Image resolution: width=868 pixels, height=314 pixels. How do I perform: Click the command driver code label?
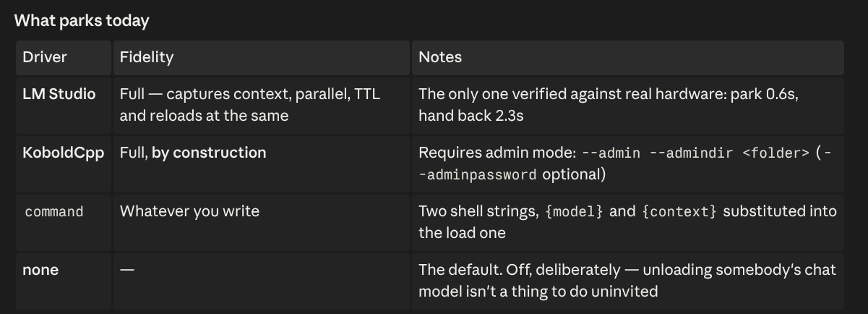(54, 212)
